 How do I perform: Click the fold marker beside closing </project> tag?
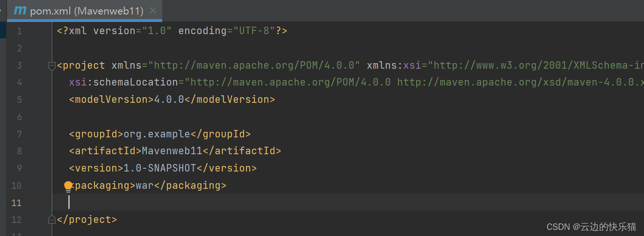tap(52, 219)
